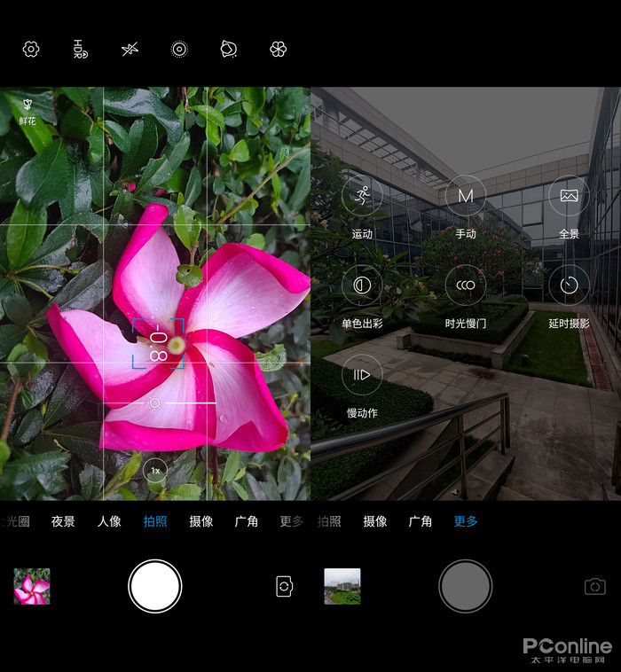The width and height of the screenshot is (621, 672).
Task: Toggle the flash-off lightning icon
Action: coord(130,50)
